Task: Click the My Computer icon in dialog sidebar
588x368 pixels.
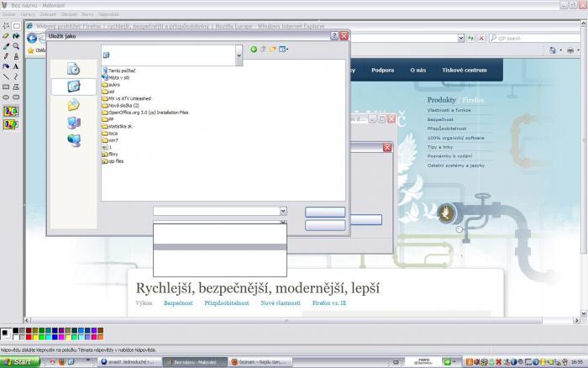Action: click(x=74, y=123)
